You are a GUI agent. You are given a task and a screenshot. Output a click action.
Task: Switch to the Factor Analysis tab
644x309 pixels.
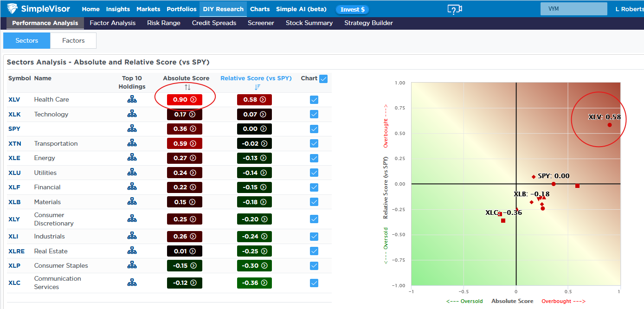click(112, 22)
